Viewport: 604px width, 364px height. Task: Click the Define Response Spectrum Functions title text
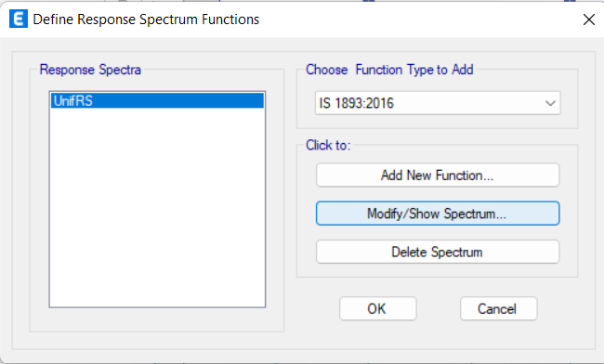pos(146,19)
